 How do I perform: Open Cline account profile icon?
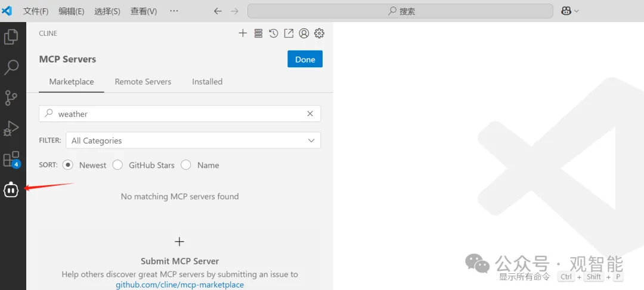pos(304,33)
